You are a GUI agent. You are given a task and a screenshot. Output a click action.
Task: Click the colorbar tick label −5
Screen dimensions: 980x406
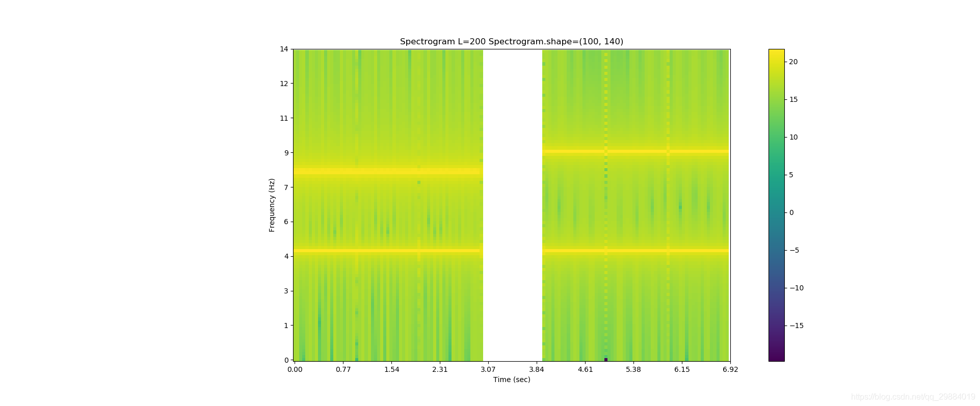pyautogui.click(x=794, y=250)
